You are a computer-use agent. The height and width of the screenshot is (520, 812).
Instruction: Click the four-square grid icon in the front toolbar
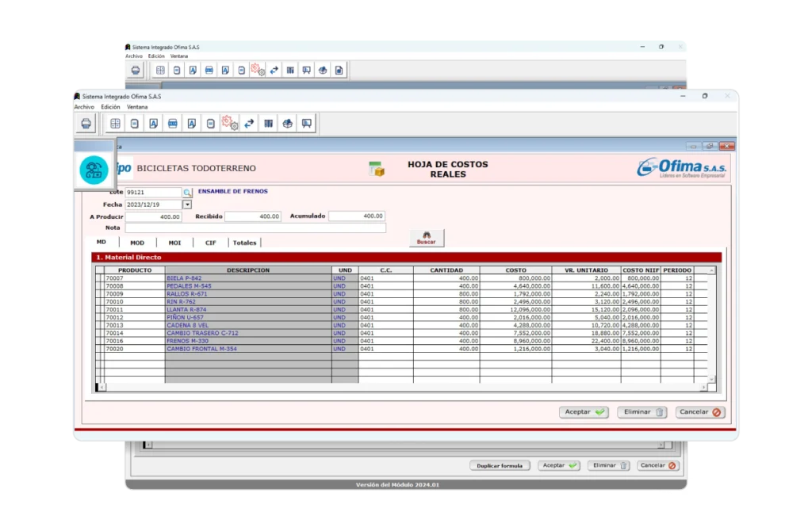[115, 124]
